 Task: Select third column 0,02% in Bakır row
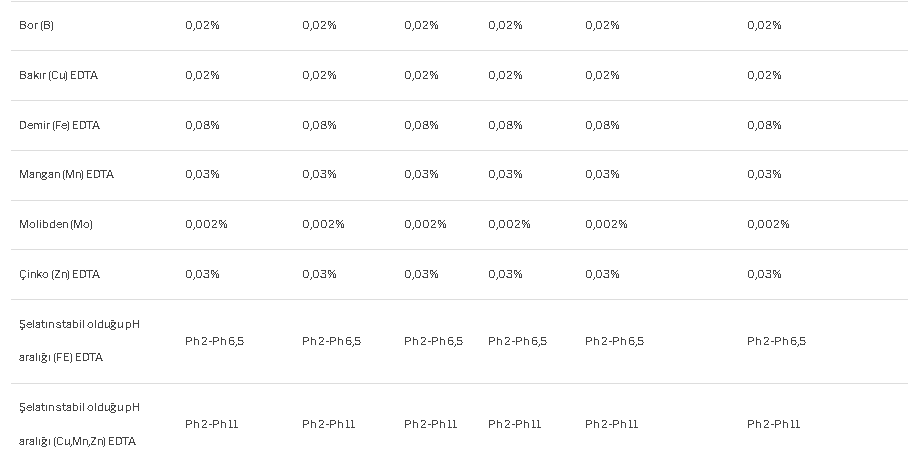[x=421, y=75]
